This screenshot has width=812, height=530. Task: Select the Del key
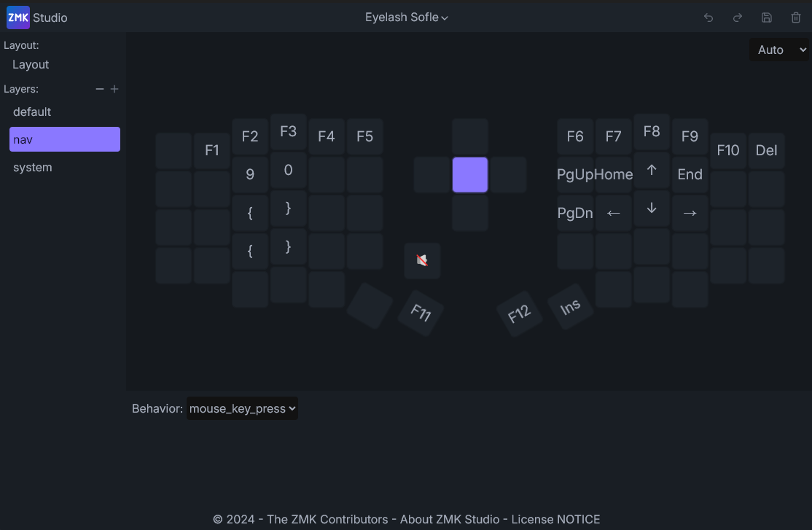pos(766,150)
